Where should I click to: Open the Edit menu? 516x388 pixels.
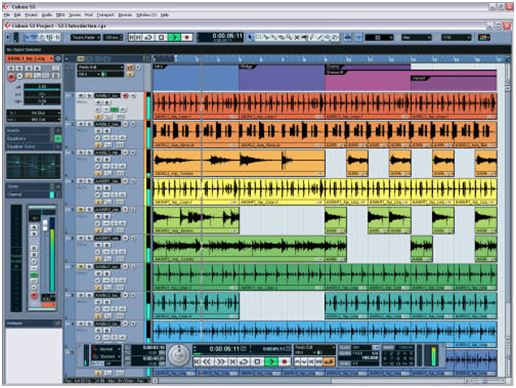(x=17, y=15)
